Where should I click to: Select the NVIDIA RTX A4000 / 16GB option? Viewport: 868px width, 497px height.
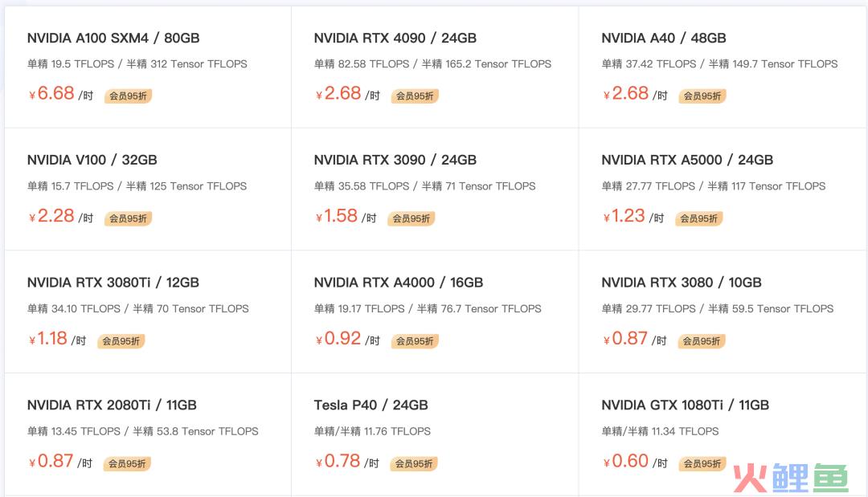pyautogui.click(x=435, y=312)
